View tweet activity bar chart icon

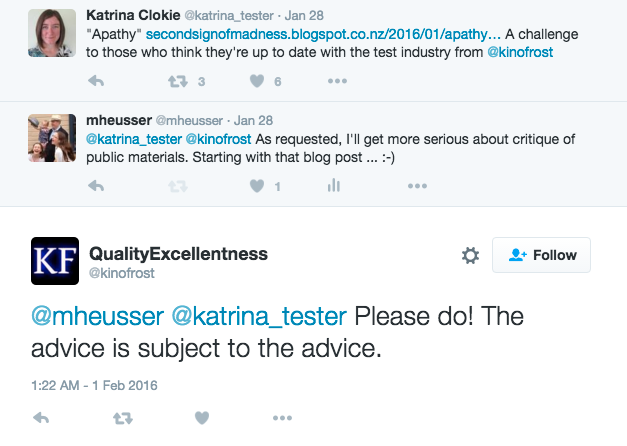334,186
